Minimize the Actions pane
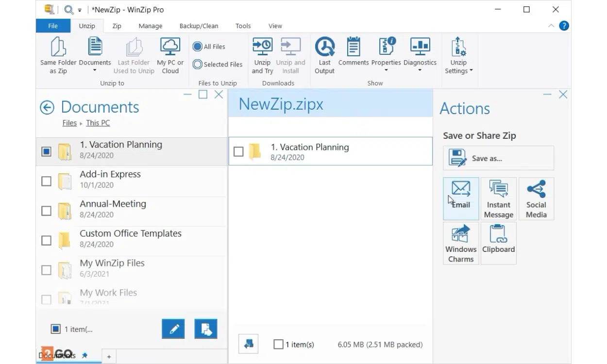Screen dimensions: 607x364 pyautogui.click(x=547, y=95)
